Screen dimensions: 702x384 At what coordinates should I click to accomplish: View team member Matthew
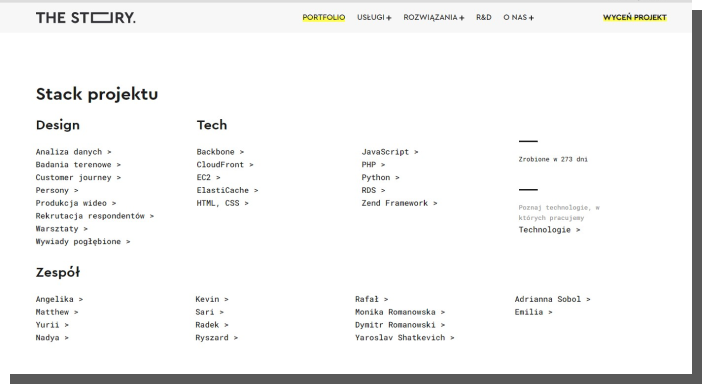click(x=57, y=312)
